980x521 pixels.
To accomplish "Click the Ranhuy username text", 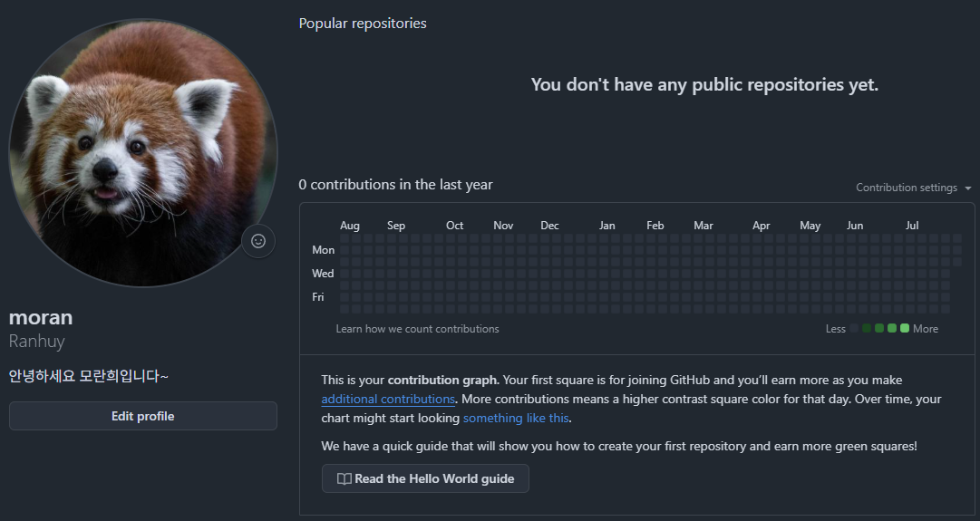I will click(37, 341).
